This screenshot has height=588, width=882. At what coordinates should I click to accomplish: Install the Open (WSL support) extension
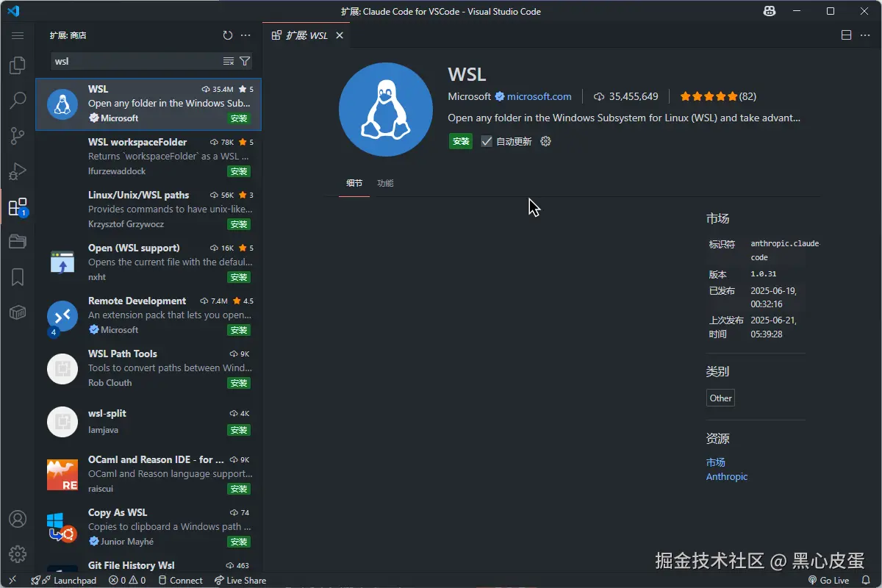pos(239,277)
